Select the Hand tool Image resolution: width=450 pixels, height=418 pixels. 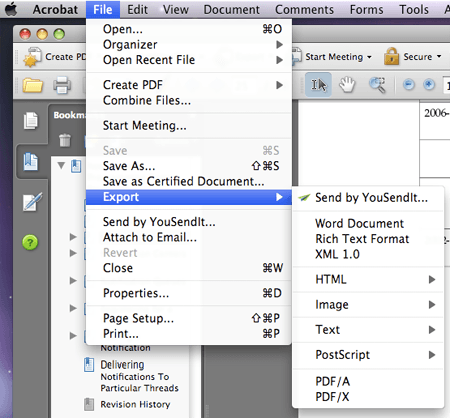pos(347,85)
